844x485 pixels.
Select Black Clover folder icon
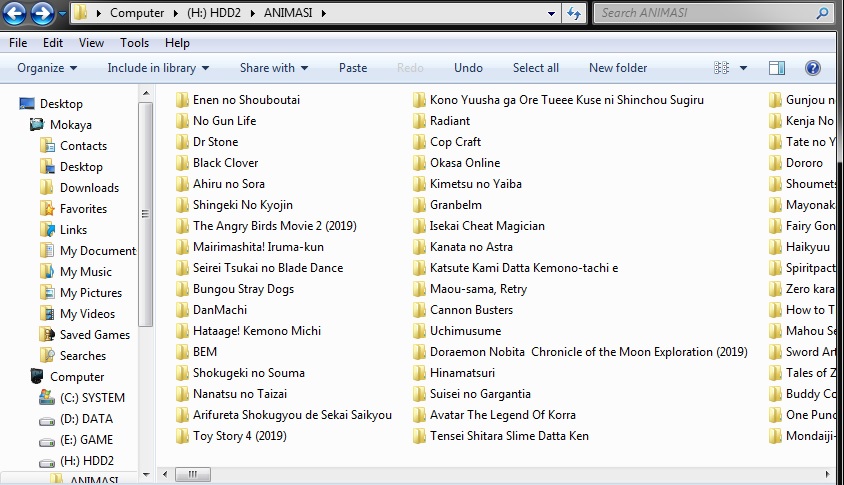[182, 163]
